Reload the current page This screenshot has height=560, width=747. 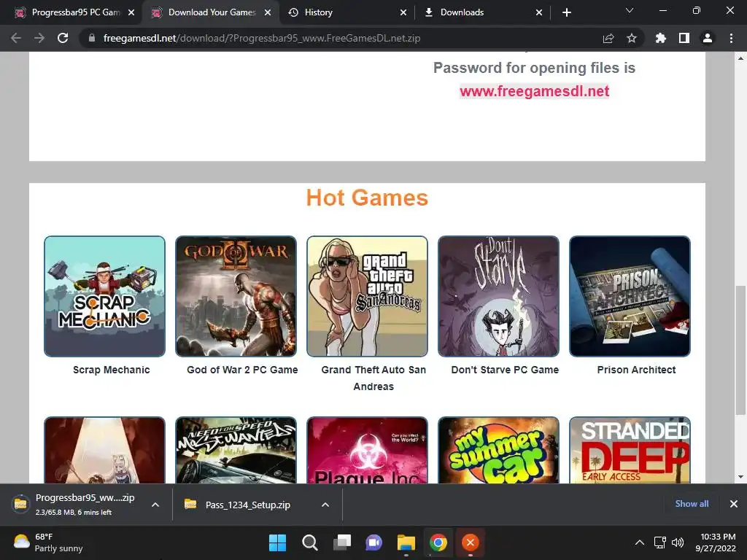coord(63,38)
